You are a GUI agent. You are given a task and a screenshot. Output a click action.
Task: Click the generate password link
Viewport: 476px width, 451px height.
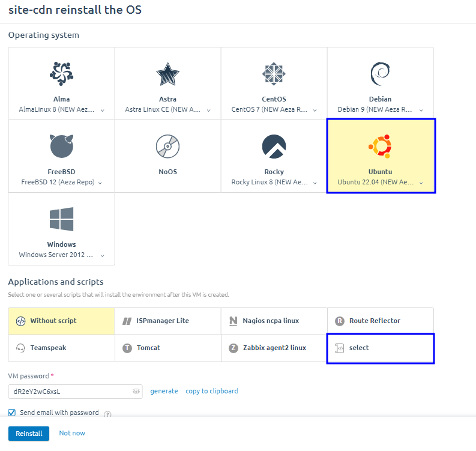[x=164, y=391]
